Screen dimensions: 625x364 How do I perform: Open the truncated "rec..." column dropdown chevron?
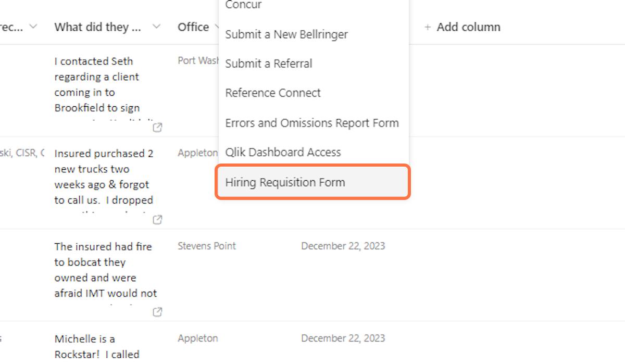(34, 27)
